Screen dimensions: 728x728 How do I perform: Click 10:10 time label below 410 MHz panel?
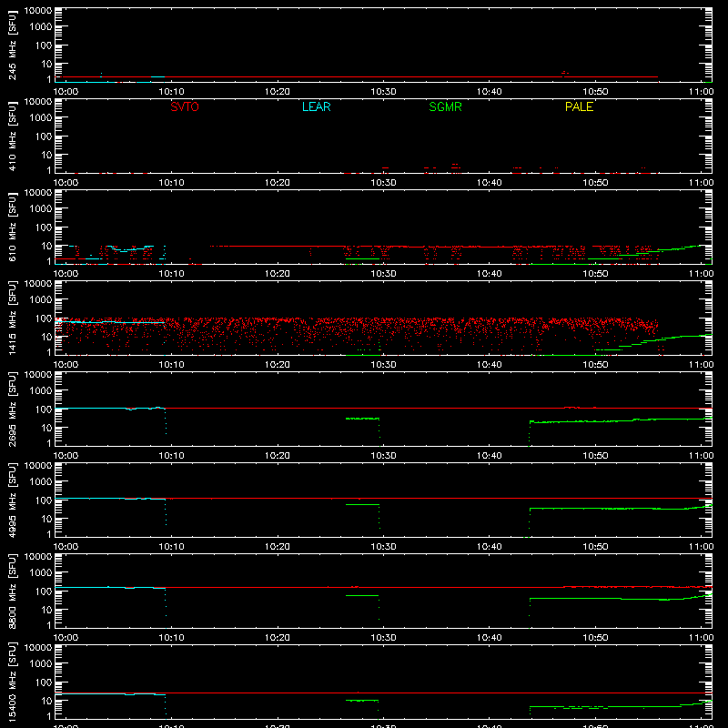tap(172, 183)
